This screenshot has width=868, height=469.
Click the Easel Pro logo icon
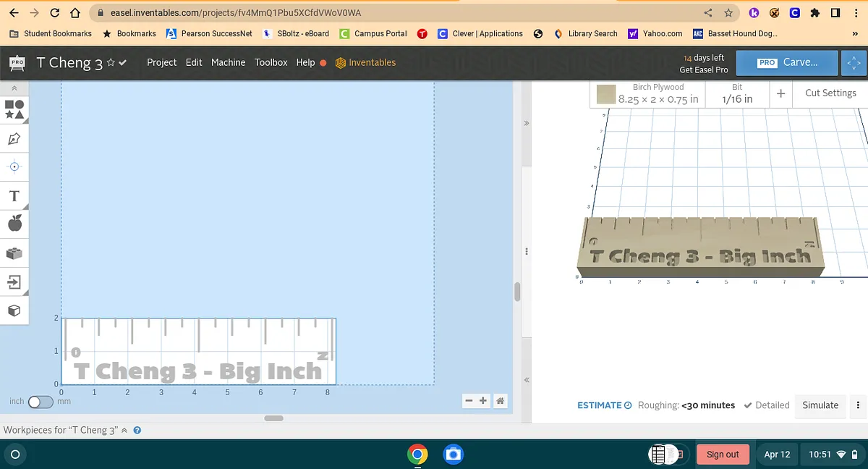click(17, 63)
